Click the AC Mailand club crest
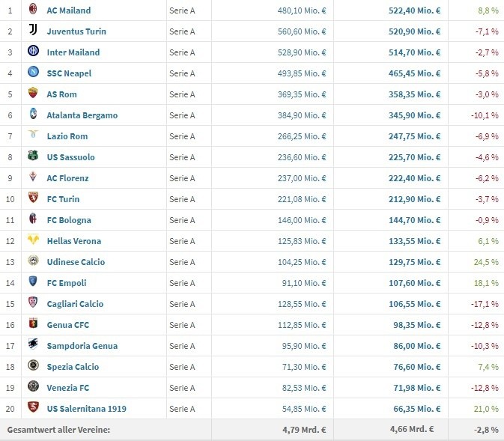This screenshot has height=441, width=504. pos(33,10)
